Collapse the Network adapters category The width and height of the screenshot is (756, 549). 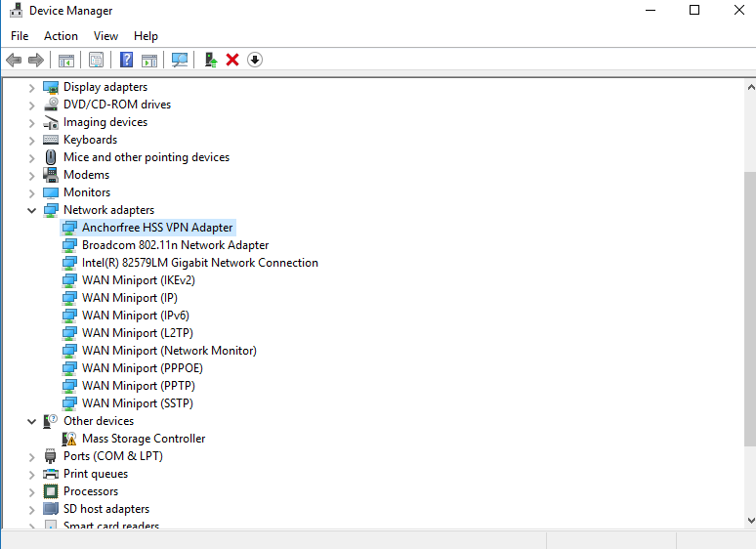(32, 210)
